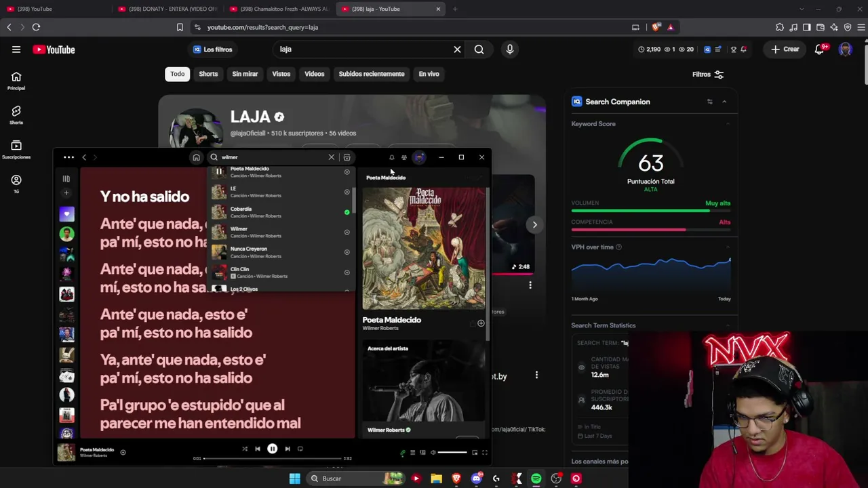Image resolution: width=868 pixels, height=488 pixels.
Task: Select the Sin mirar filter chip
Action: (245, 74)
